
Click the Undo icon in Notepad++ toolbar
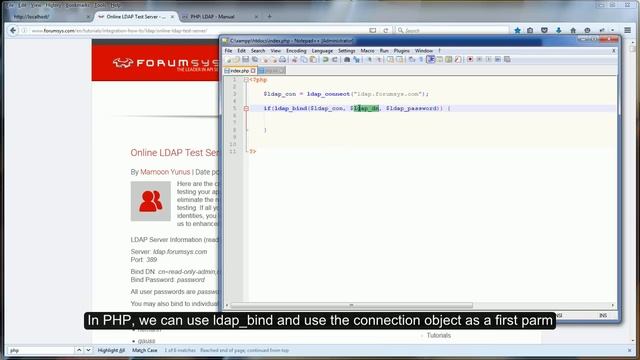click(x=325, y=60)
